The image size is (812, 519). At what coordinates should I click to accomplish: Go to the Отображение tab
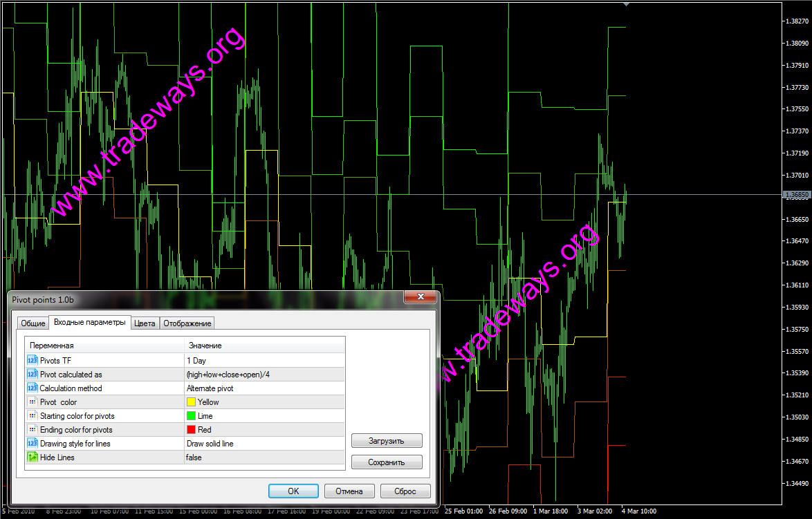(x=187, y=323)
